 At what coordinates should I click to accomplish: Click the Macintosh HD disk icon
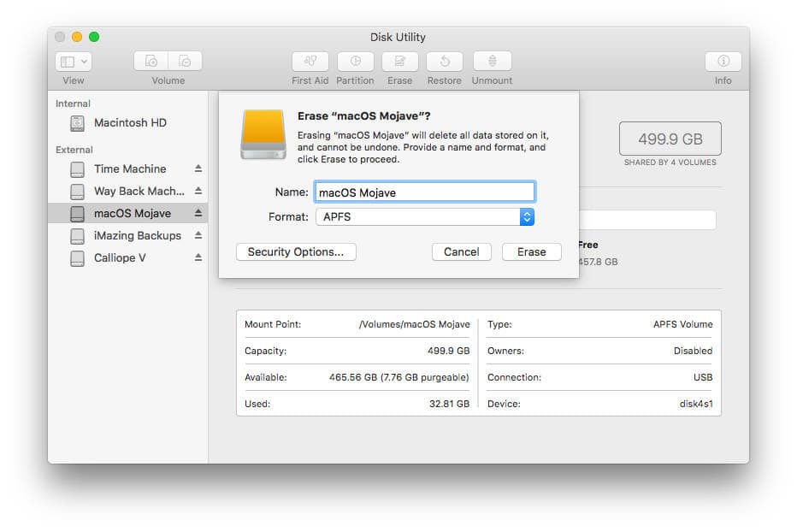click(77, 123)
